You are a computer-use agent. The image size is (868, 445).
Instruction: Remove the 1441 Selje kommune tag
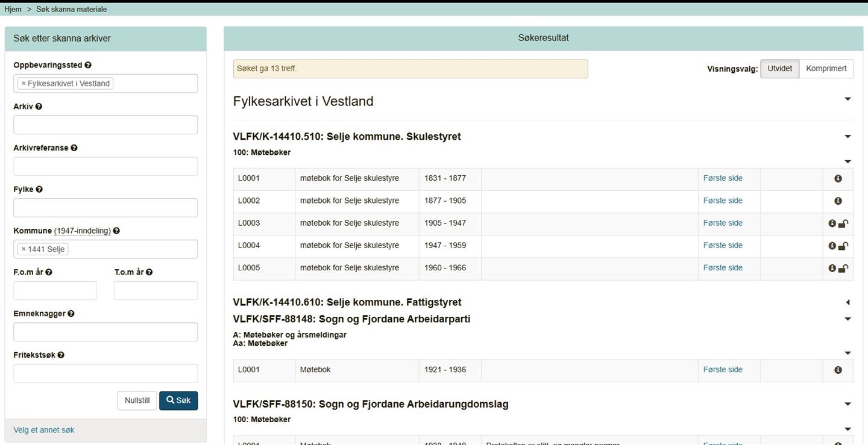[x=24, y=249]
